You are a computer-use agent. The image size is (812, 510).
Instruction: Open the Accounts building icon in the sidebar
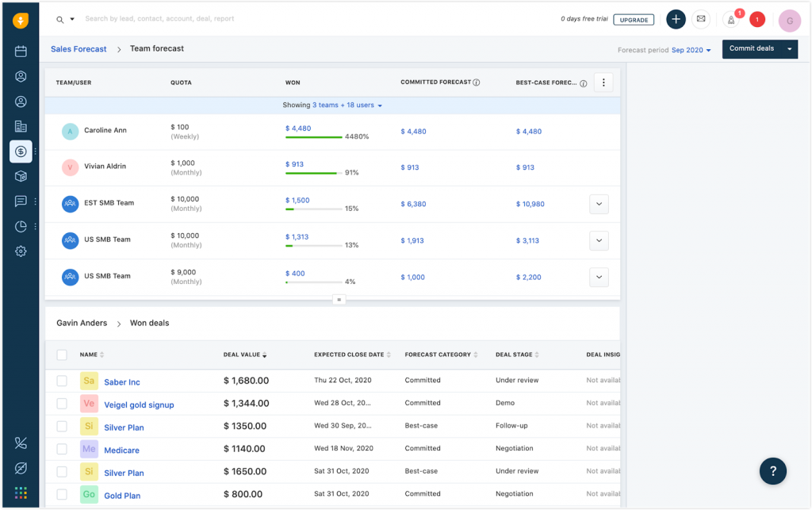21,126
